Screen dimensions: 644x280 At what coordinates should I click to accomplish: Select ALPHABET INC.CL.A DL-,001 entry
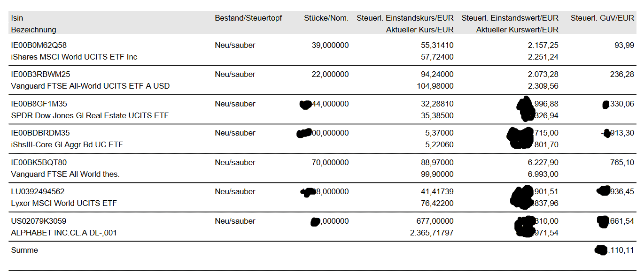[64, 233]
